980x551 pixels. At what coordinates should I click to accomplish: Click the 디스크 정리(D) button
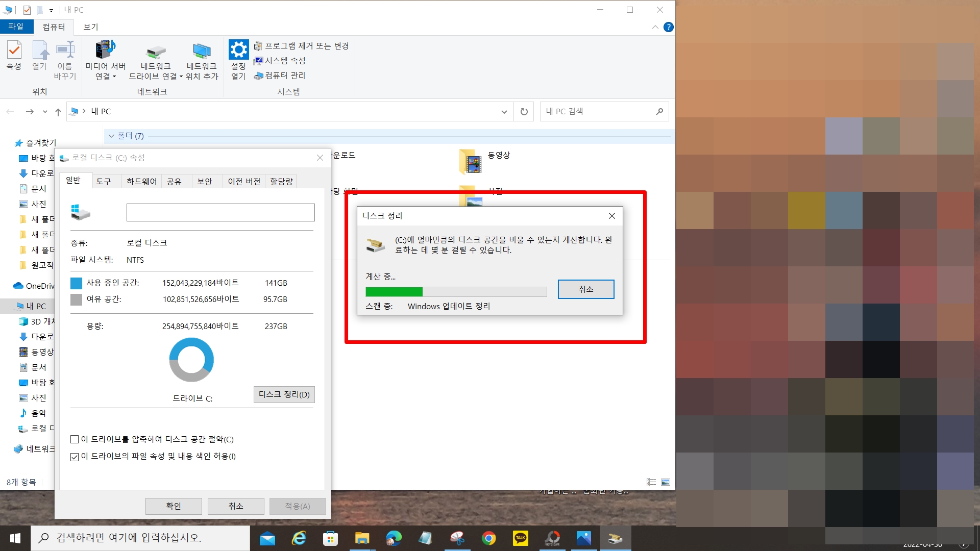click(x=284, y=394)
